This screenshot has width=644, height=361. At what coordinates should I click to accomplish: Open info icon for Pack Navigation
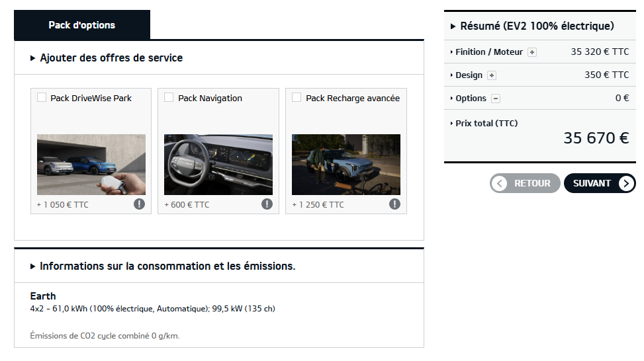click(x=267, y=204)
